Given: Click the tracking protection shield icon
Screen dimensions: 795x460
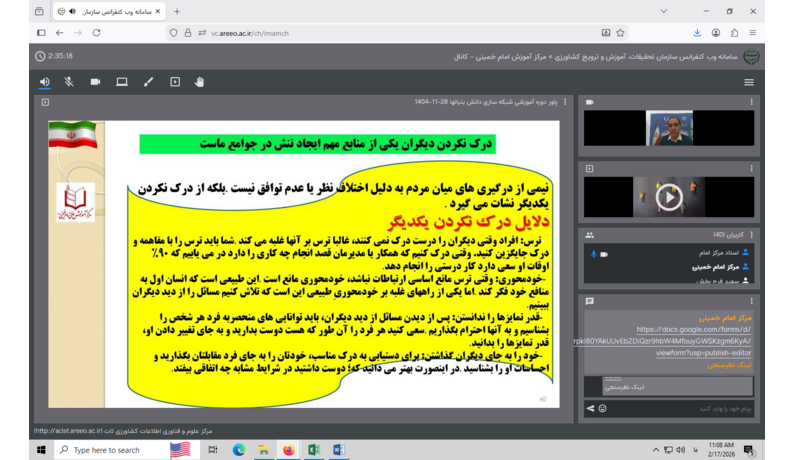Looking at the screenshot, I should click(x=173, y=33).
